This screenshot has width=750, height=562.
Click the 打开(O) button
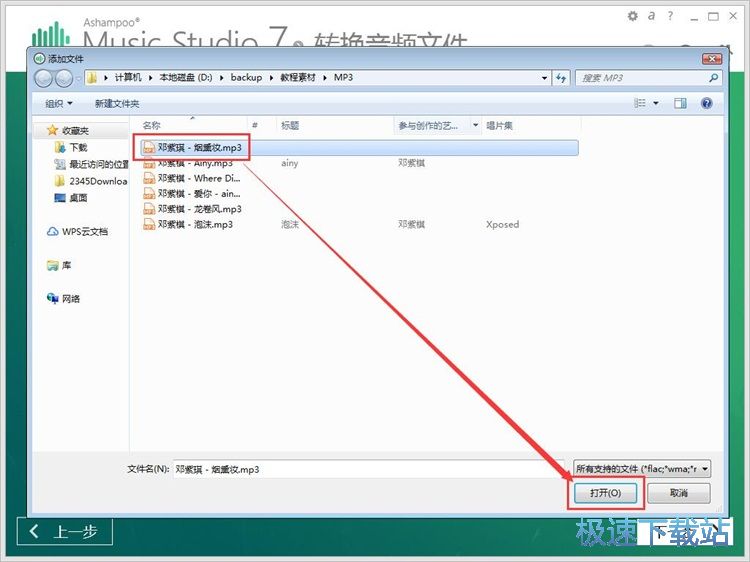(606, 493)
